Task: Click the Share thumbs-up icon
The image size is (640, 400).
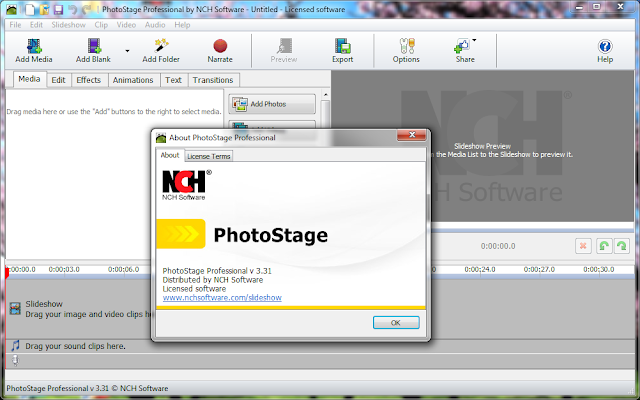Action: pyautogui.click(x=462, y=46)
